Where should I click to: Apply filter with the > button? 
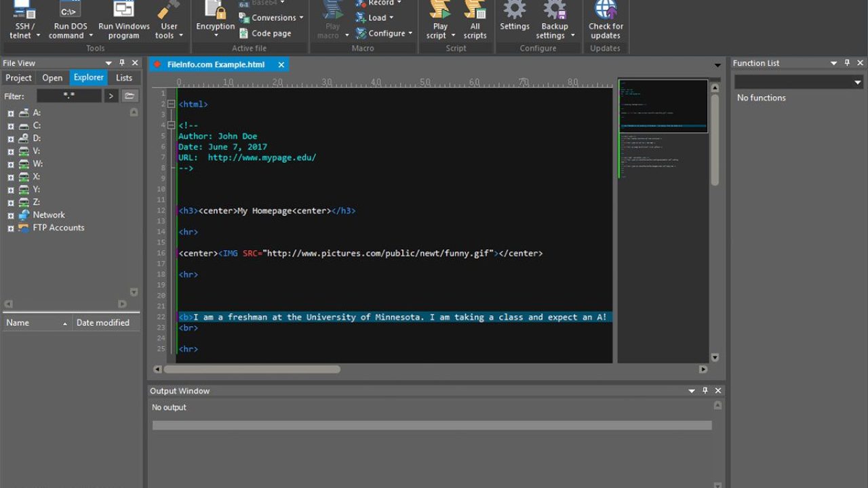[x=111, y=96]
